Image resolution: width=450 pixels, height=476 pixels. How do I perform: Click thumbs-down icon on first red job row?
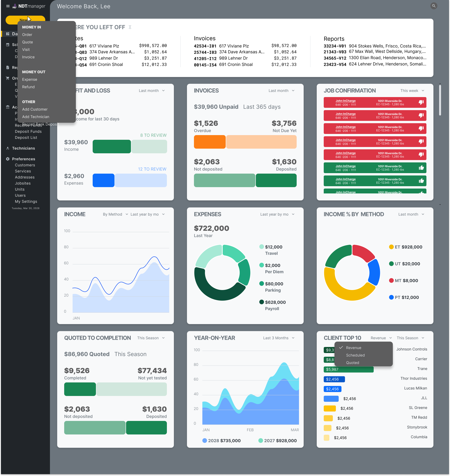pos(421,102)
